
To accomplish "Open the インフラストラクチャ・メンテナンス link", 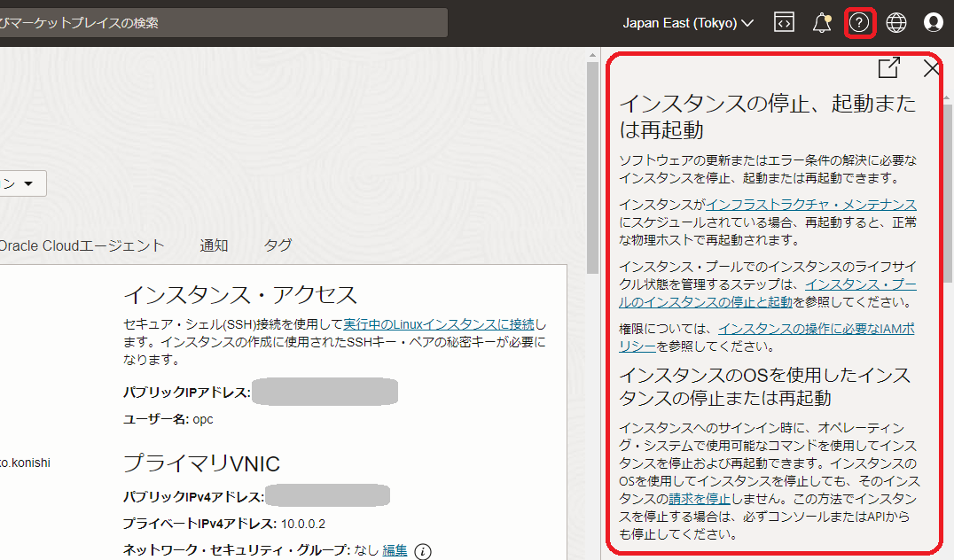I will coord(811,205).
